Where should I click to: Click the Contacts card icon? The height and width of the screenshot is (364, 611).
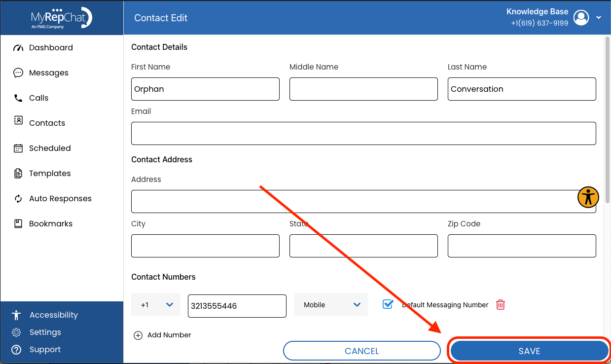point(18,120)
